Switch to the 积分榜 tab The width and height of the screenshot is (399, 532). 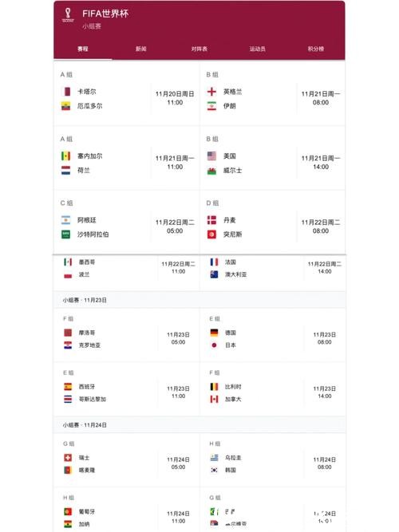[316, 49]
